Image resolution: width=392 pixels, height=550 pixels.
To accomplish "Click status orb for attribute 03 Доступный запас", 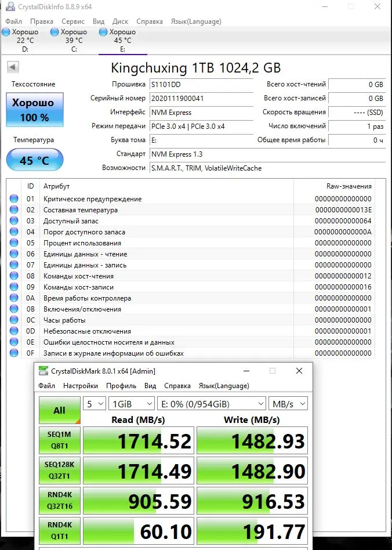I will coord(14,221).
